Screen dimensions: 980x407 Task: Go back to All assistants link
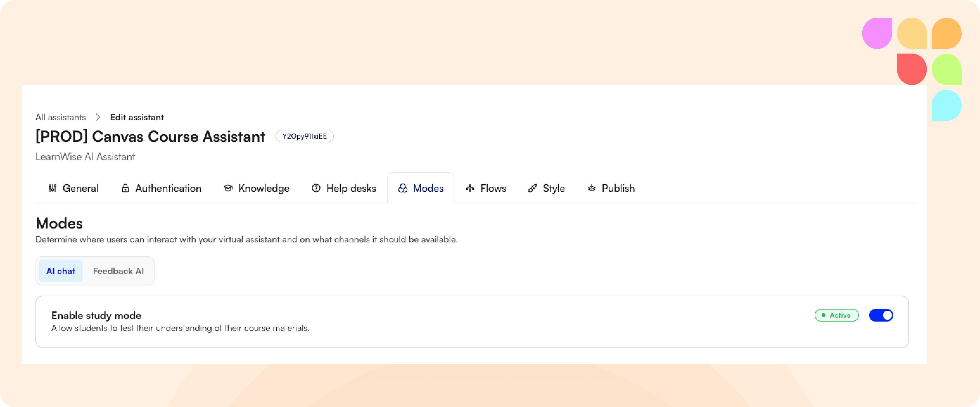(x=60, y=117)
